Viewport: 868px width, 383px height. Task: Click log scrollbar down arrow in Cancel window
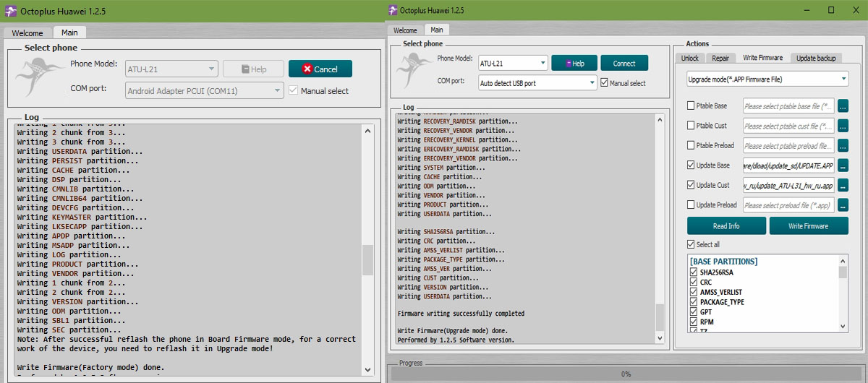368,369
